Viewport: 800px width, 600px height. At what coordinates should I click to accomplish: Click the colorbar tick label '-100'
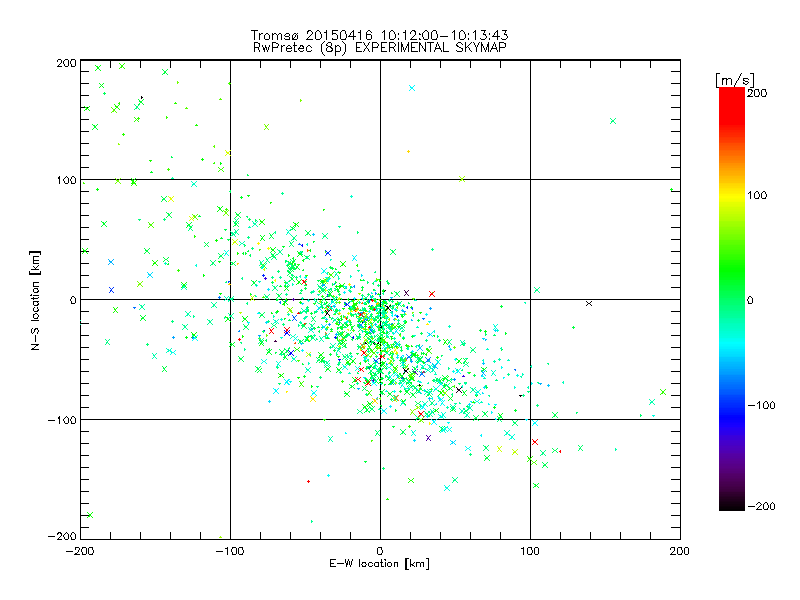(x=761, y=406)
